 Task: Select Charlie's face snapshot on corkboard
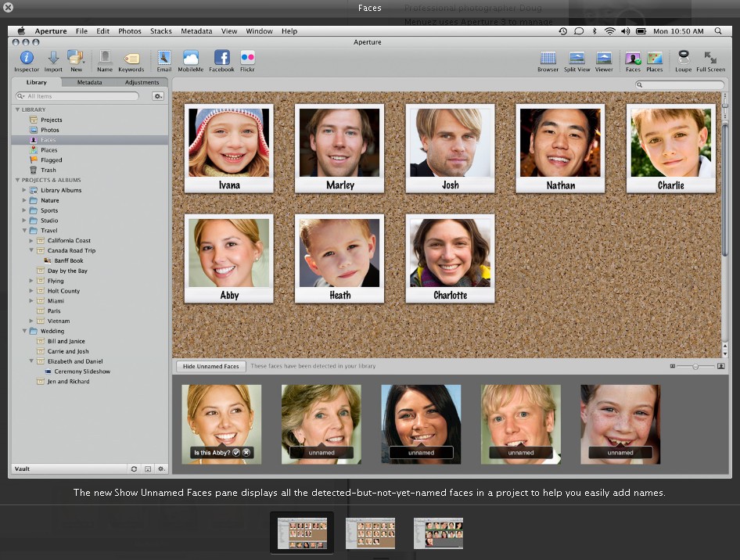click(670, 149)
